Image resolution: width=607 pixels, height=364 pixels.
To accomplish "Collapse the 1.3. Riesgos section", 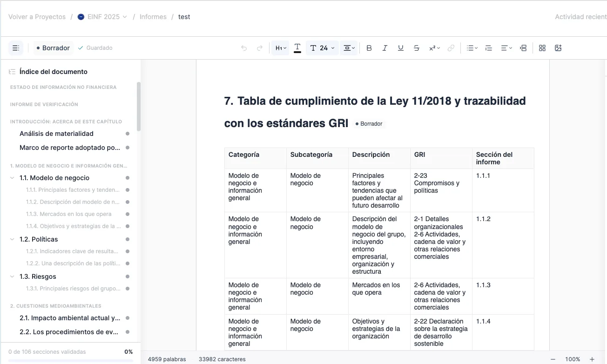I will (x=12, y=276).
